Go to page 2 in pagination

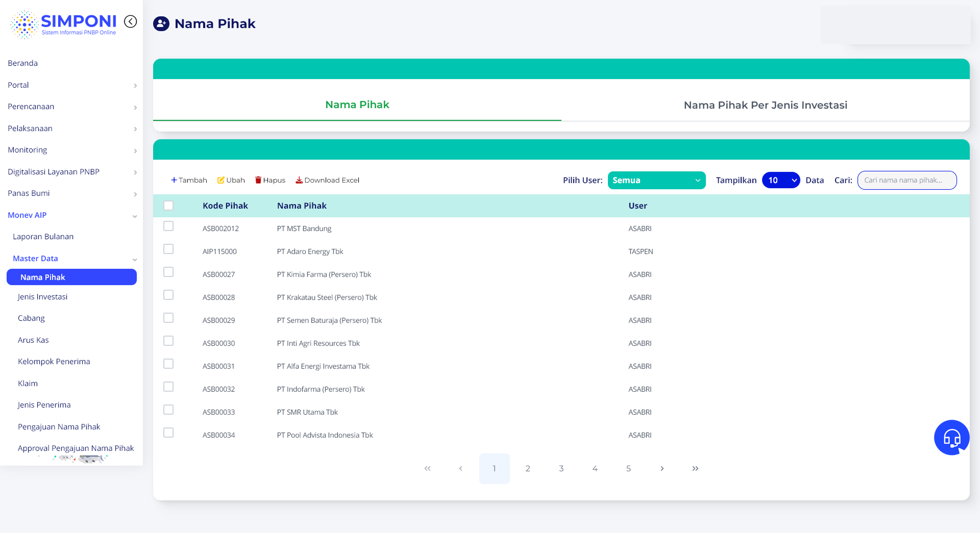[528, 468]
